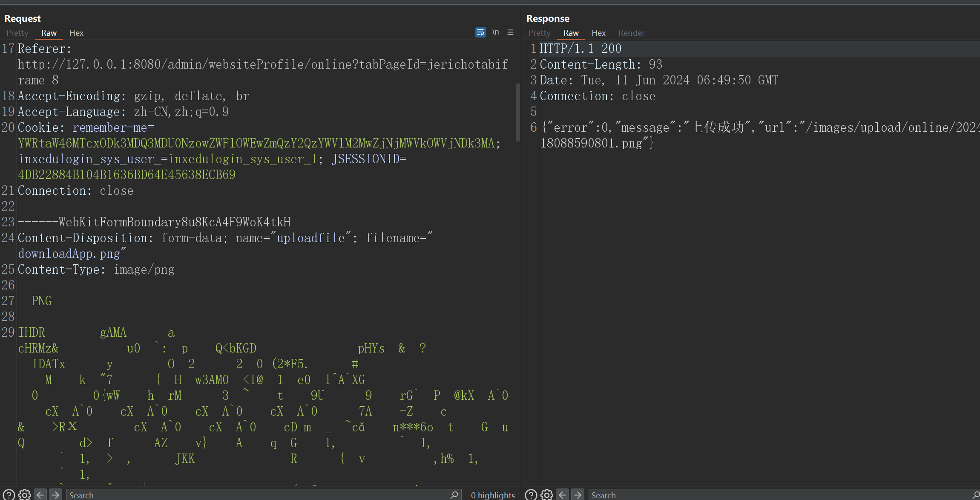980x500 pixels.
Task: Switch Response view to Pretty tab
Action: click(540, 33)
